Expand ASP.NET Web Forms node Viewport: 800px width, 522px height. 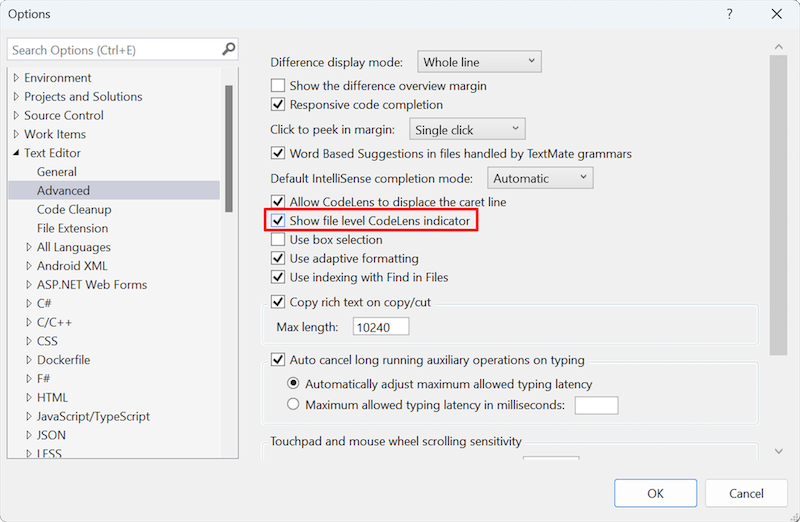coord(29,285)
